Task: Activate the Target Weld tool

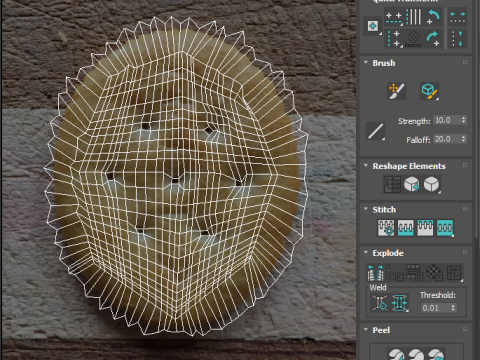Action: 380,303
